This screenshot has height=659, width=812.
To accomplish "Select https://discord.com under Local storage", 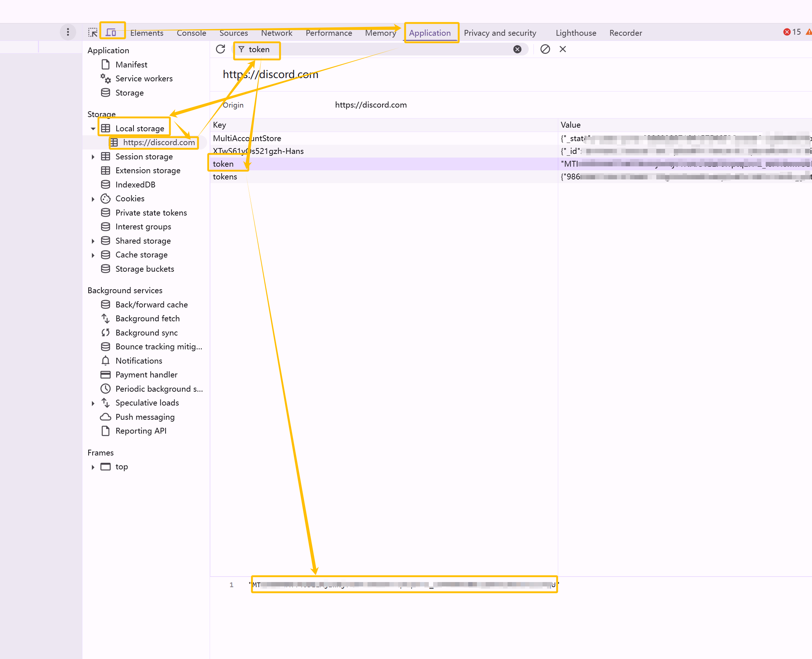I will (159, 142).
